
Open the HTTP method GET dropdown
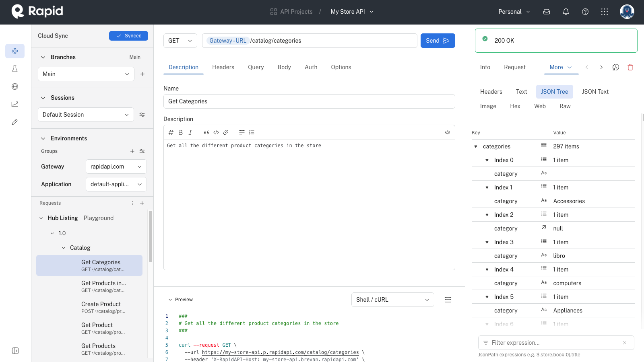(x=180, y=41)
